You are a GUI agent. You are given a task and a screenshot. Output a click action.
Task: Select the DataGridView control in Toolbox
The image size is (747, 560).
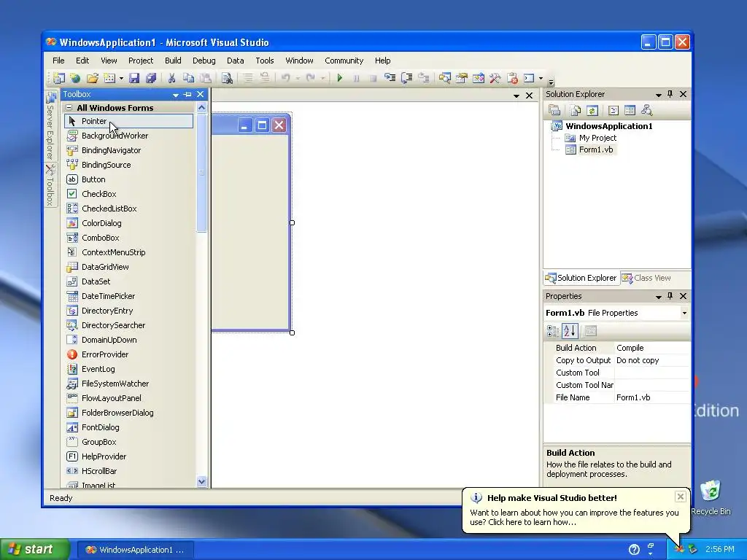(128, 267)
